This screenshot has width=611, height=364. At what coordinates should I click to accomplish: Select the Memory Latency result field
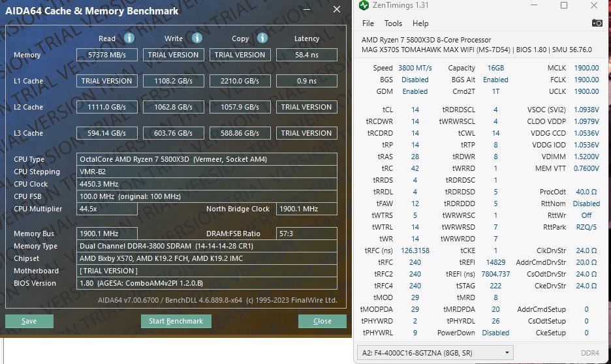coord(307,55)
